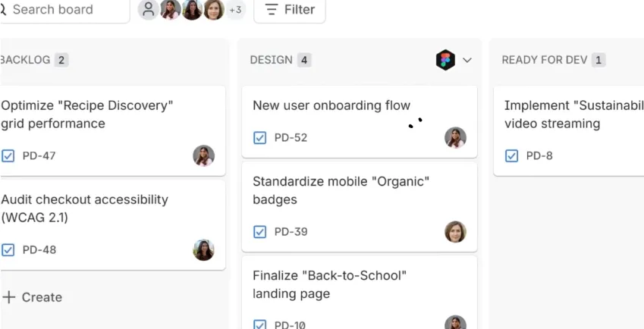Click the Figma icon in Design column header
Image resolution: width=644 pixels, height=329 pixels.
pyautogui.click(x=445, y=60)
